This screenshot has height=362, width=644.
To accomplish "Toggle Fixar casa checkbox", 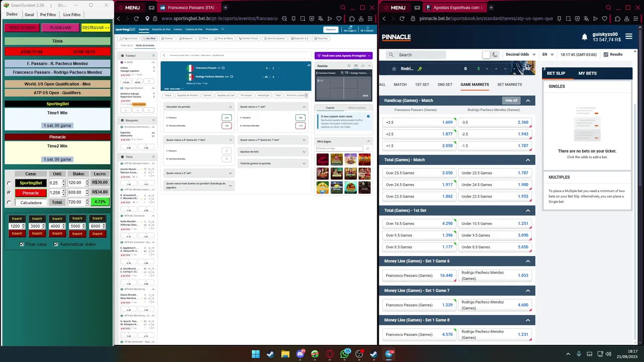I will [x=22, y=244].
